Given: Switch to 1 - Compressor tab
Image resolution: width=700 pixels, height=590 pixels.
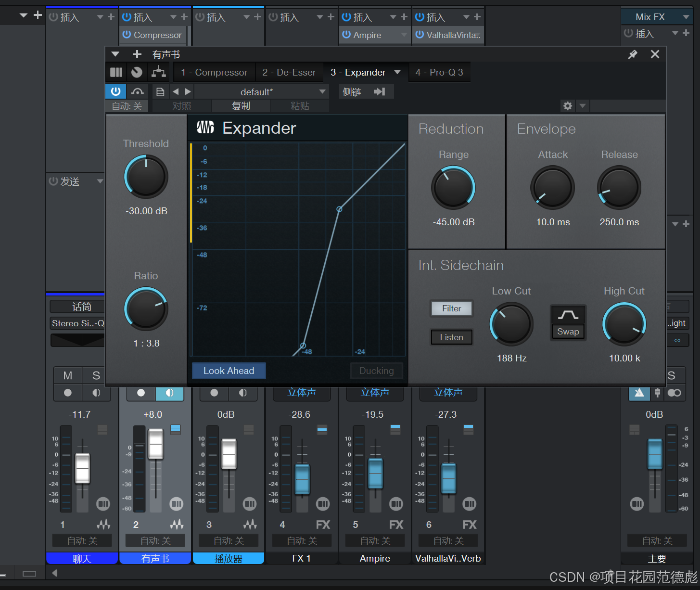Looking at the screenshot, I should pyautogui.click(x=214, y=72).
